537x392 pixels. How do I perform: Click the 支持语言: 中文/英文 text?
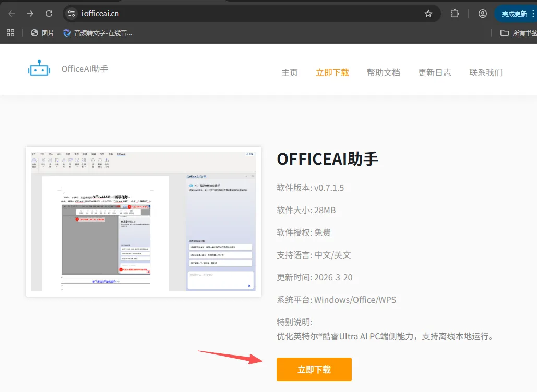(x=314, y=255)
